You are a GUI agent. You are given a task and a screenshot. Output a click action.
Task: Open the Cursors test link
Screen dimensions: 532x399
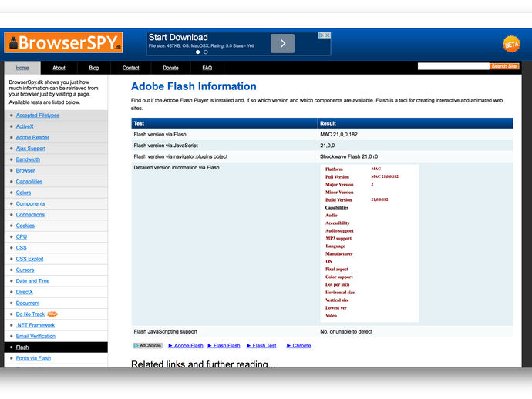coord(25,270)
